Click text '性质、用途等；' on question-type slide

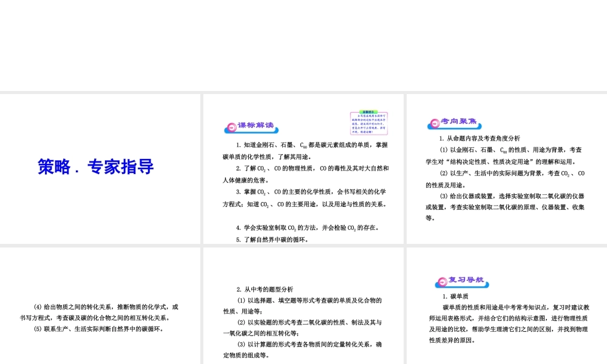[243, 311]
